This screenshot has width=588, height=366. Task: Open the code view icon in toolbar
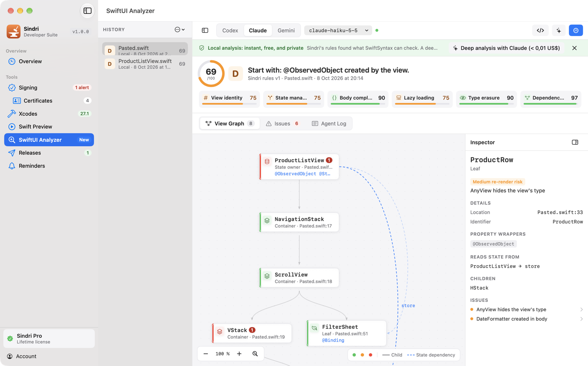pyautogui.click(x=540, y=30)
